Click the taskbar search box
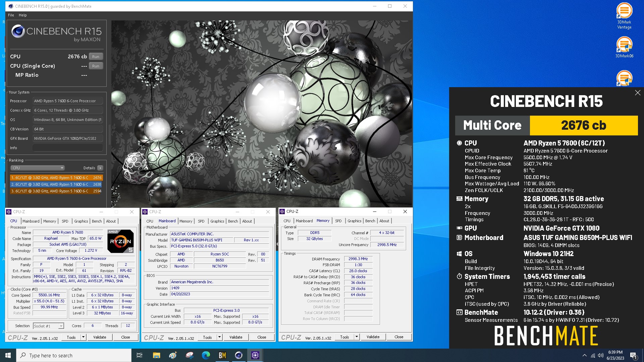The height and width of the screenshot is (362, 644). point(74,355)
